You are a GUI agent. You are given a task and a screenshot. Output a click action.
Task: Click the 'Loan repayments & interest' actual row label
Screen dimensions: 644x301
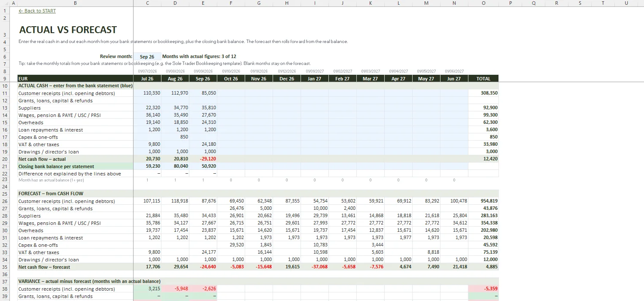click(x=51, y=130)
